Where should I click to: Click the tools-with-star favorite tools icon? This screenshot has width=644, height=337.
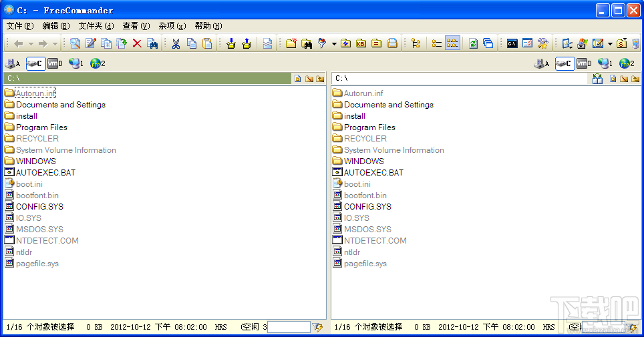(543, 43)
